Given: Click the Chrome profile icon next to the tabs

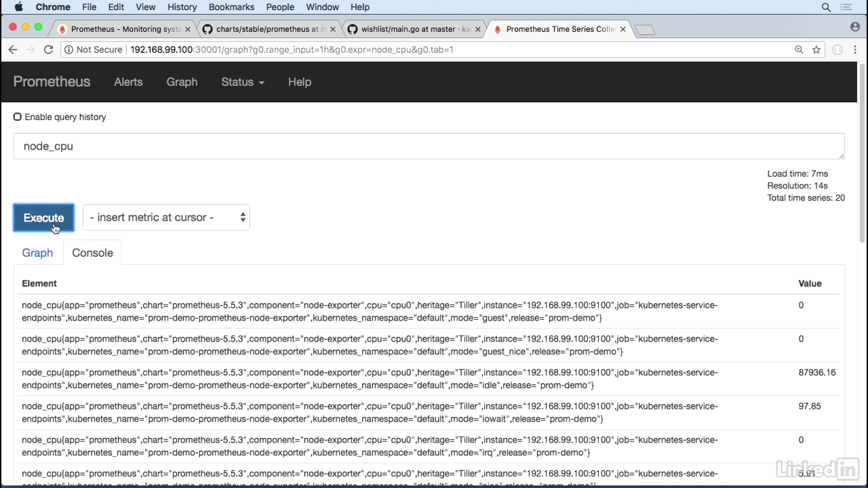Looking at the screenshot, I should [x=854, y=27].
